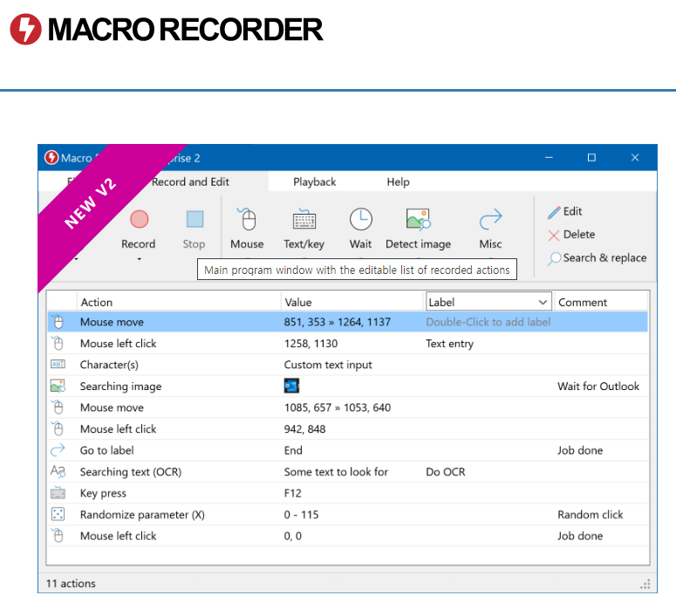
Task: Click the Edit button label
Action: pos(572,211)
